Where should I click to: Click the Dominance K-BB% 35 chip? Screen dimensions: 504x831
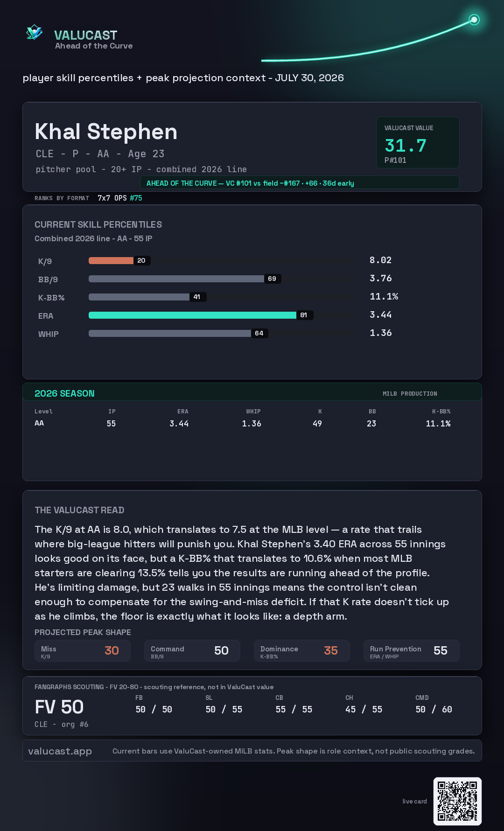tap(302, 651)
